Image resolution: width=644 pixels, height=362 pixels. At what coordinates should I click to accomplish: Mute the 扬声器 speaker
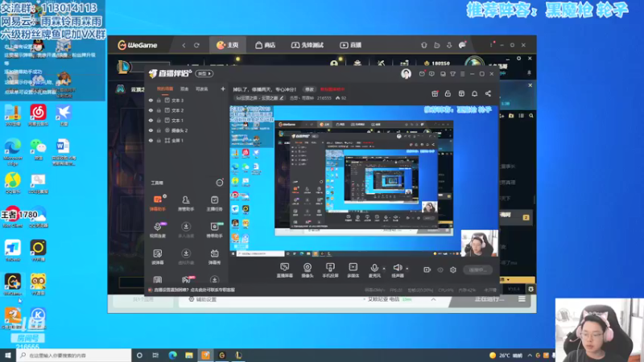[x=397, y=270]
